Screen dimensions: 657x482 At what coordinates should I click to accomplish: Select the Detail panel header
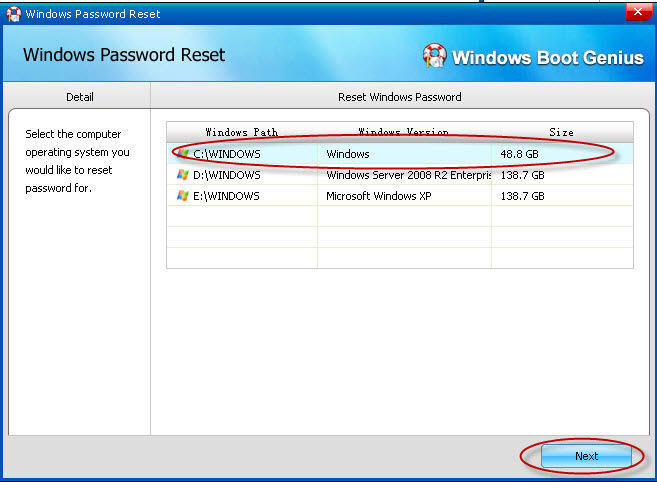[x=79, y=97]
